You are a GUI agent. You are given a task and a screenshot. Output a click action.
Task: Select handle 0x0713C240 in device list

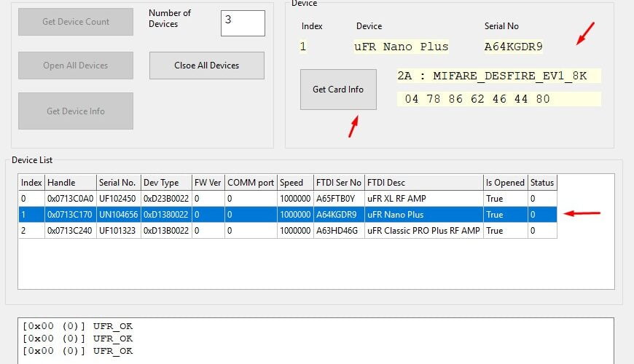point(71,231)
